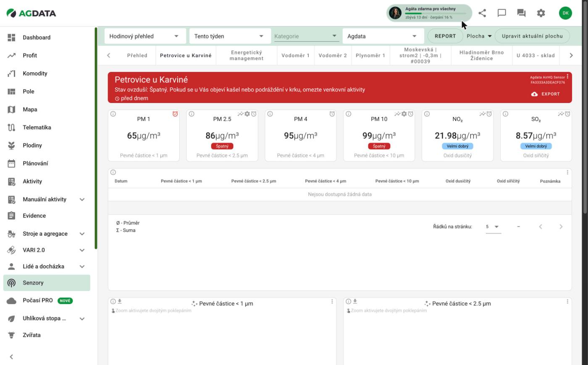The width and height of the screenshot is (588, 365).
Task: Click the Upravit aktuální plochu button
Action: pos(532,36)
